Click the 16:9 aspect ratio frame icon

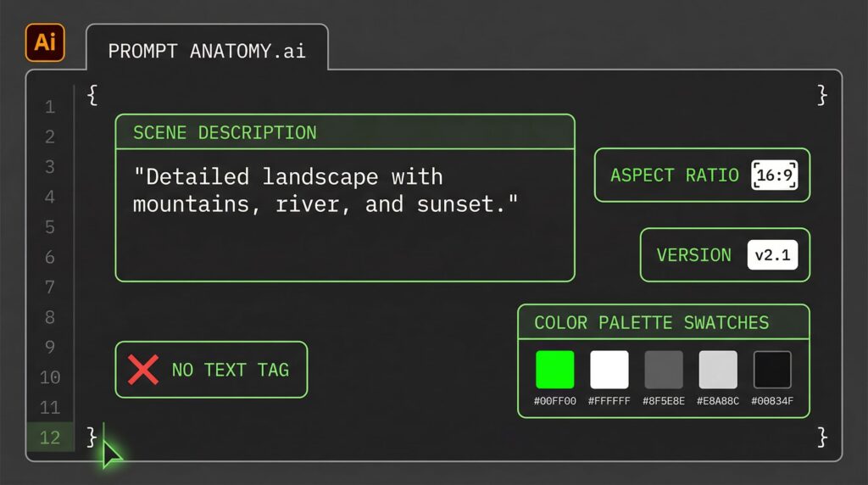pyautogui.click(x=774, y=176)
